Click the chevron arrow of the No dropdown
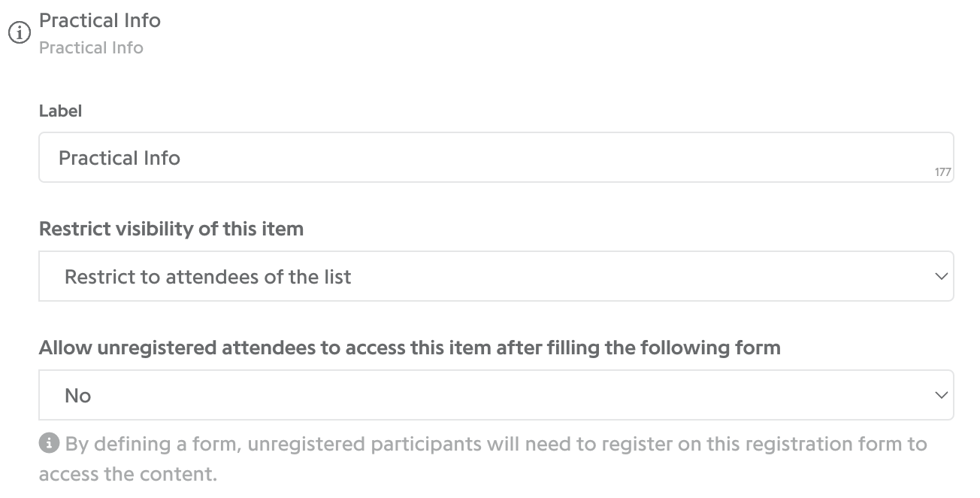Image resolution: width=980 pixels, height=498 pixels. click(941, 395)
